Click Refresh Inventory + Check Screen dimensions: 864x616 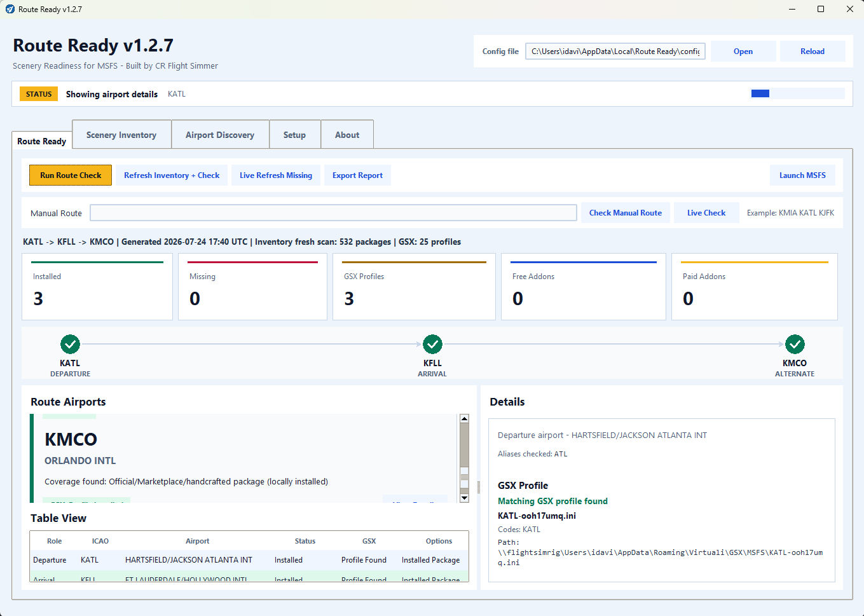[172, 175]
